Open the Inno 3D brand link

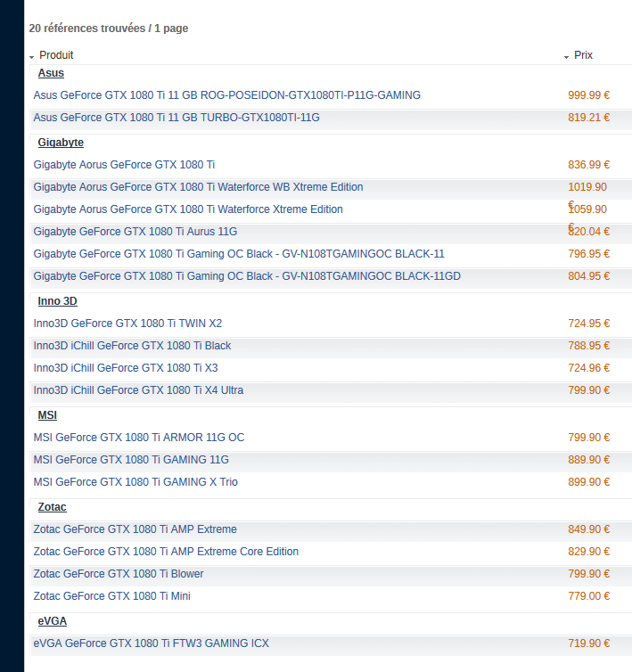(57, 301)
